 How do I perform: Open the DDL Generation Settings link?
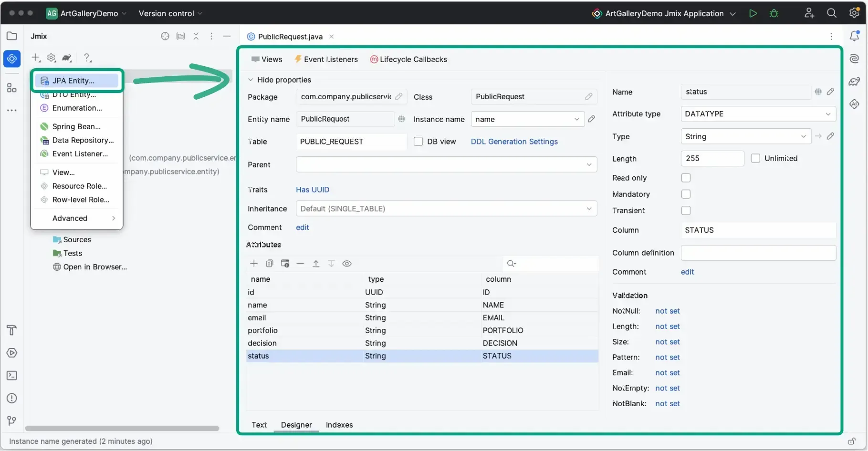[x=514, y=142]
